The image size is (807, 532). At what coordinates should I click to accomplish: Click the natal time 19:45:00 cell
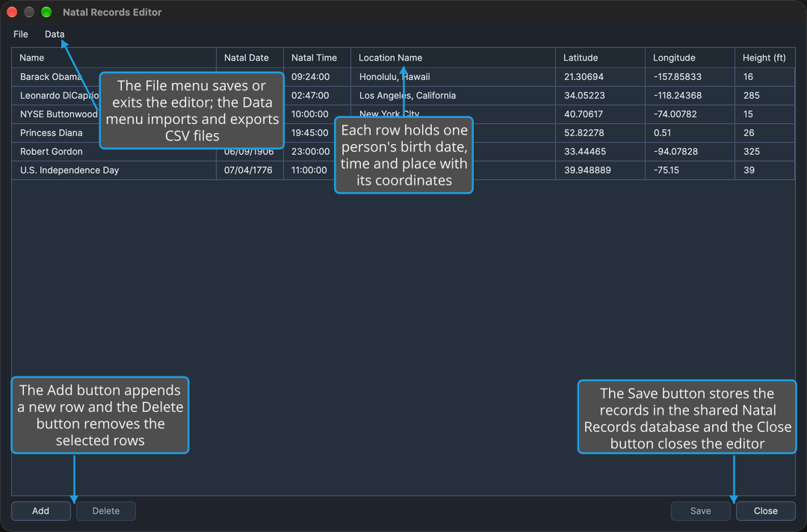(x=317, y=133)
